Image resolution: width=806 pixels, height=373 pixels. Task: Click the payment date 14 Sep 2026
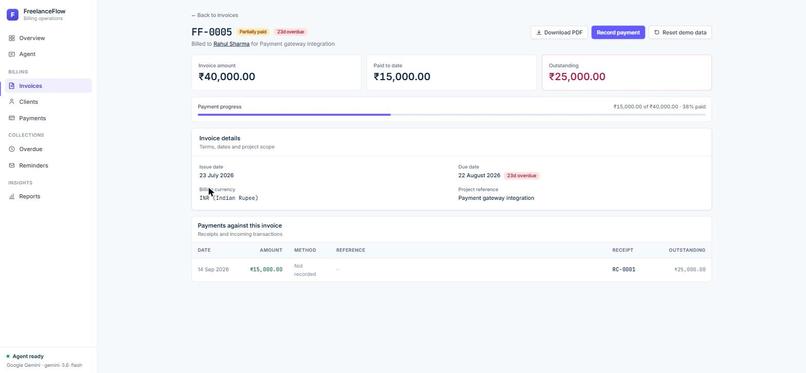213,269
